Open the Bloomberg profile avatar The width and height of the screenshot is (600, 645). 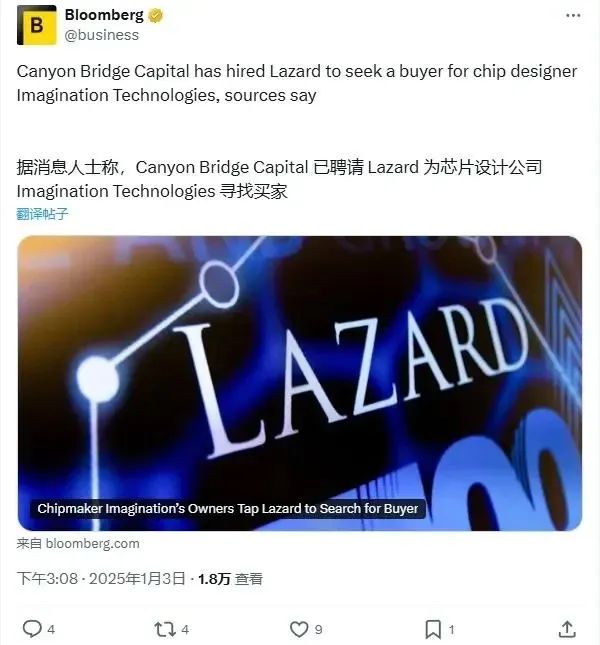pos(37,25)
